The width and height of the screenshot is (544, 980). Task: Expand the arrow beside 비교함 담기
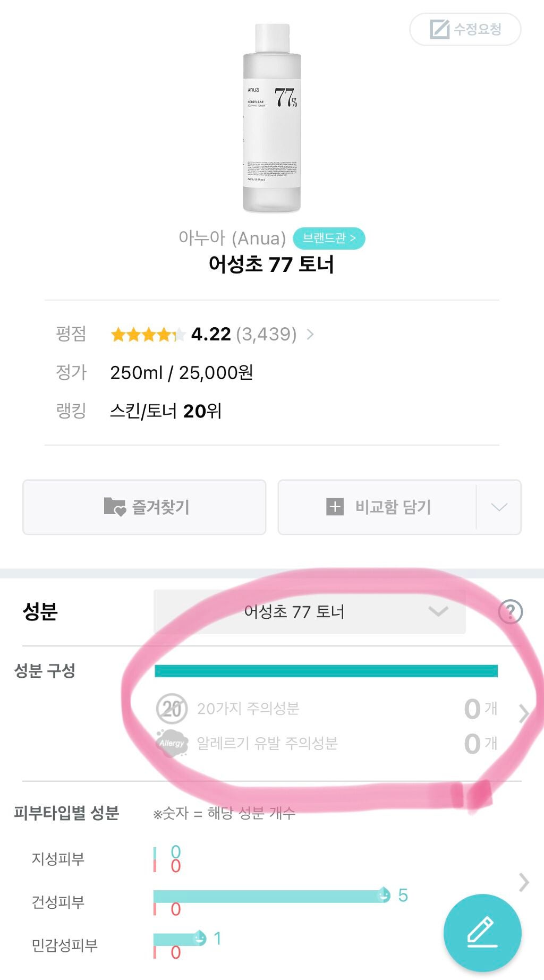click(499, 507)
